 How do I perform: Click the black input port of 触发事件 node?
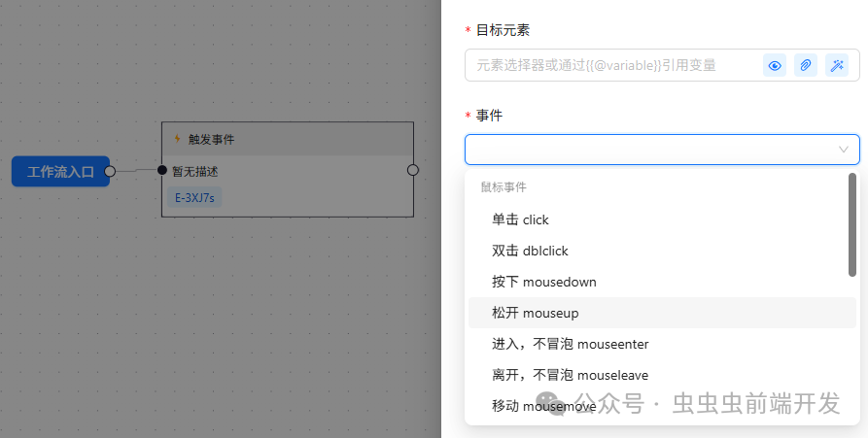pos(162,170)
